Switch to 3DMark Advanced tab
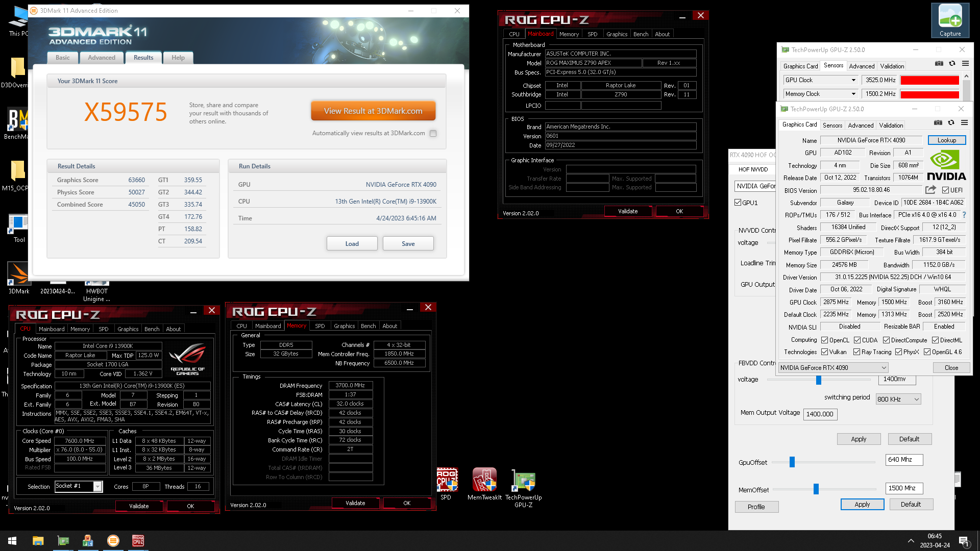This screenshot has height=551, width=980. [x=102, y=58]
